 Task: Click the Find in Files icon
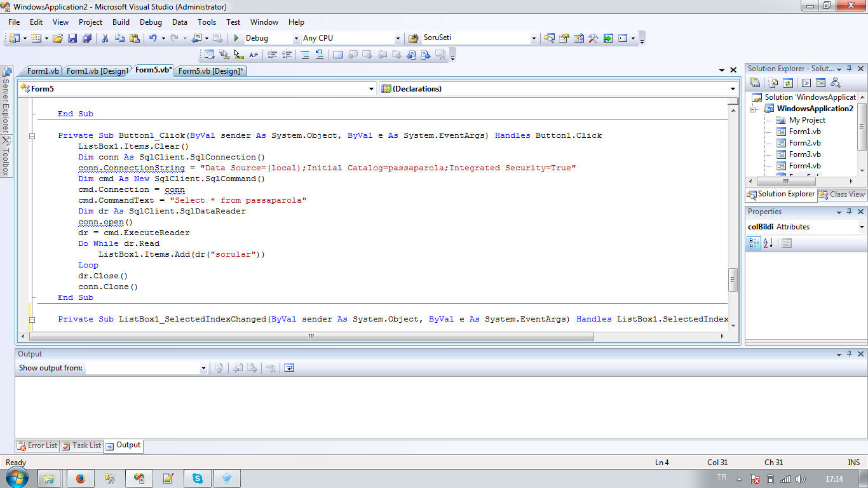tap(413, 38)
